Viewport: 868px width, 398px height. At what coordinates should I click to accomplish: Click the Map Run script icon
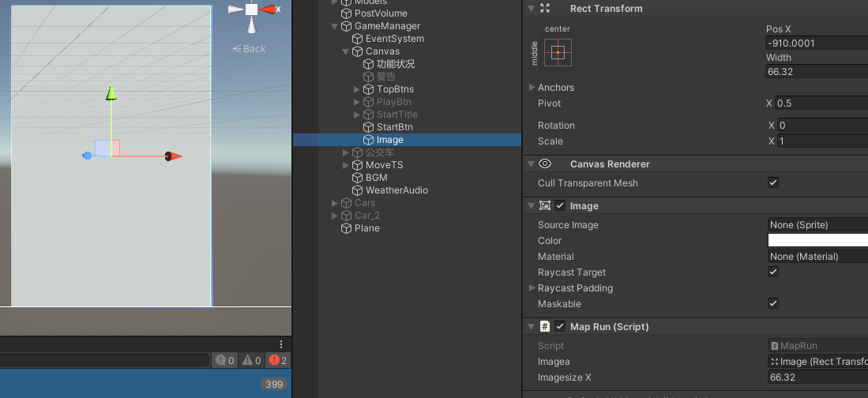[545, 327]
